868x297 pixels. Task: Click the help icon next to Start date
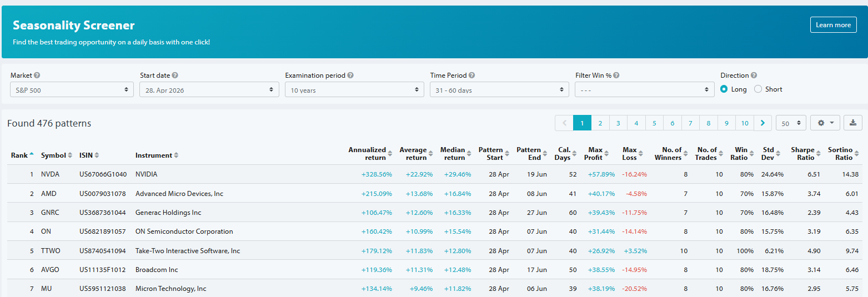175,75
